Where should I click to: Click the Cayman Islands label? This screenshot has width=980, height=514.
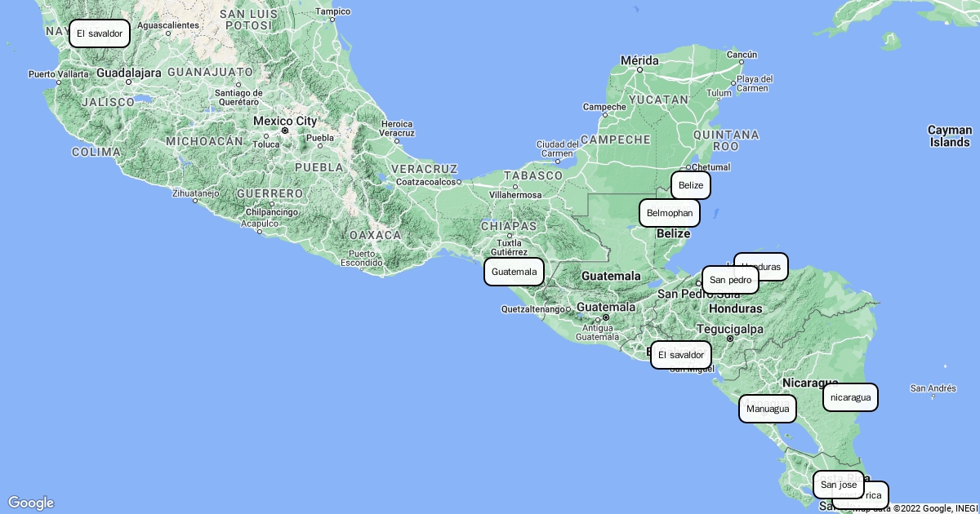[x=950, y=136]
